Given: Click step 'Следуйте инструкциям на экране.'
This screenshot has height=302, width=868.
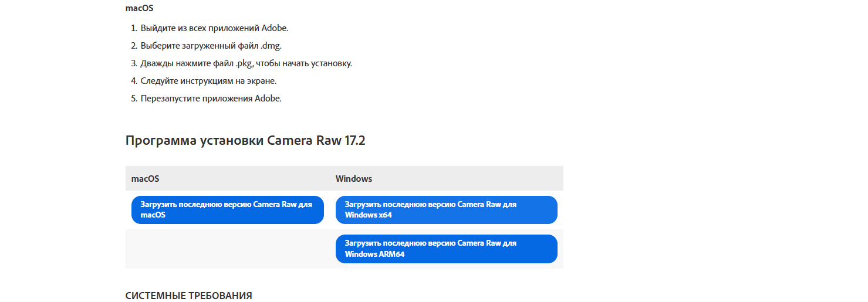Looking at the screenshot, I should coord(208,81).
